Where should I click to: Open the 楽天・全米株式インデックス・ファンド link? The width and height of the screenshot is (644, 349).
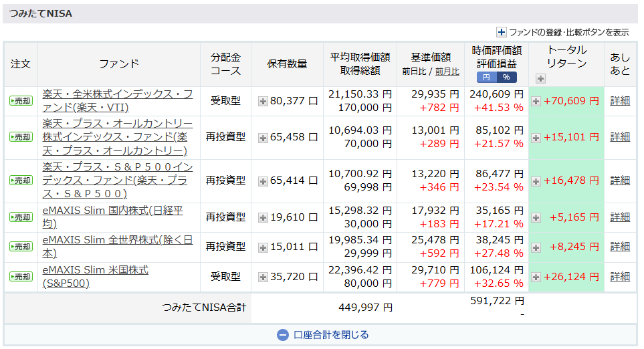point(118,100)
